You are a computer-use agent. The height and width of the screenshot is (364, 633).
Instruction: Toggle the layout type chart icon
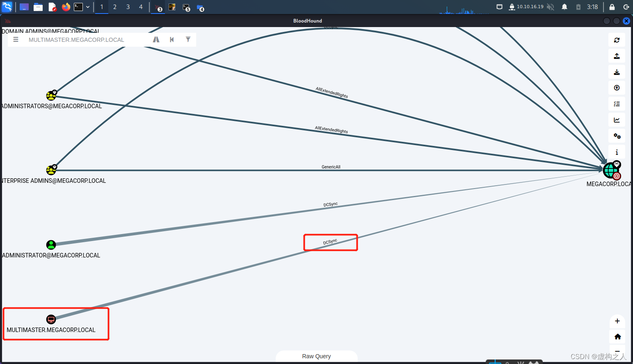[x=617, y=120]
